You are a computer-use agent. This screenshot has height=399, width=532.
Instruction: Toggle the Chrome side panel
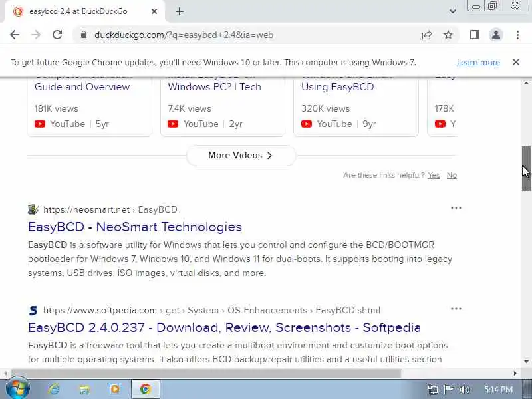475,35
